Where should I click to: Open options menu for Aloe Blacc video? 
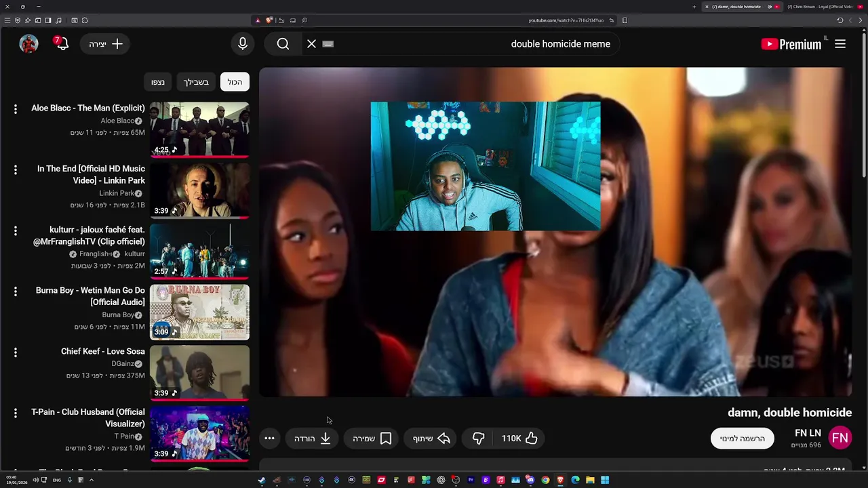pos(15,108)
